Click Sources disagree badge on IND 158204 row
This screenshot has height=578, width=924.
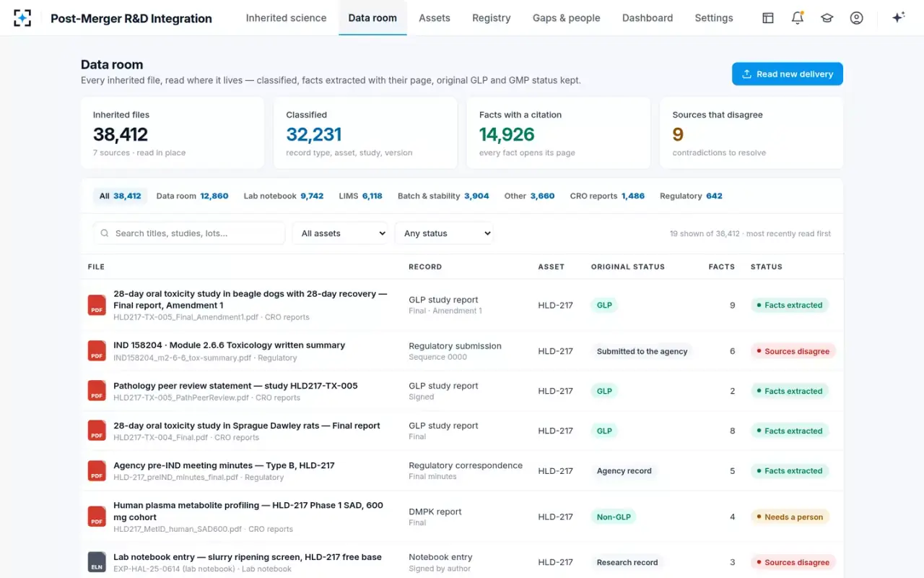click(x=793, y=351)
